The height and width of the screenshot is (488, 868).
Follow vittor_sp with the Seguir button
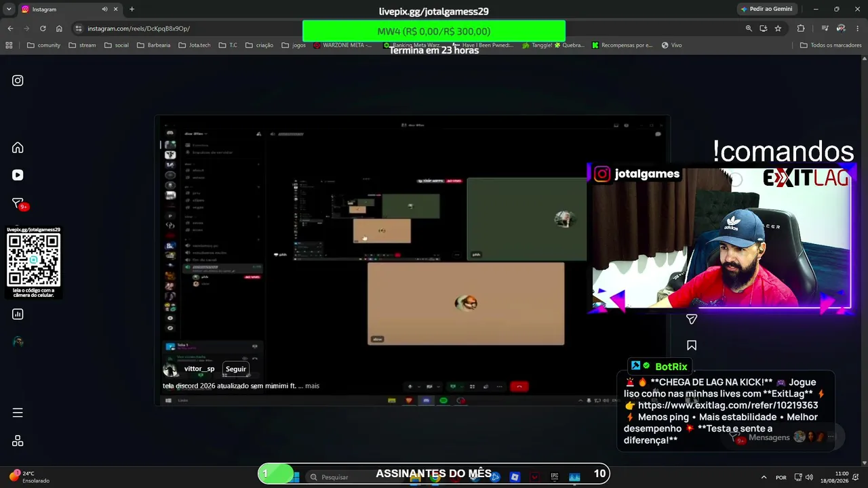coord(236,369)
